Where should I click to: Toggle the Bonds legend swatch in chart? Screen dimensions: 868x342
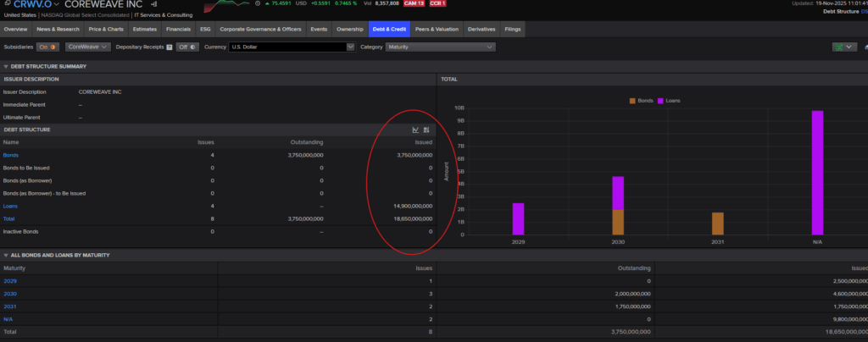[632, 101]
